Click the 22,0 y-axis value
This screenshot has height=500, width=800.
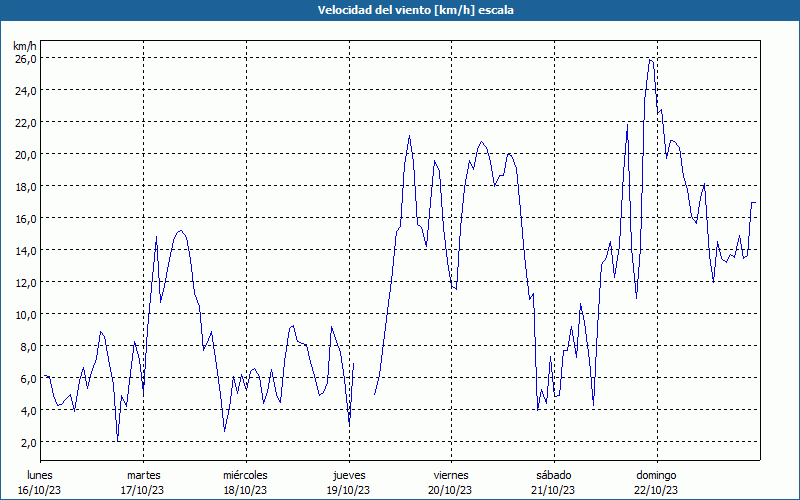[26, 122]
